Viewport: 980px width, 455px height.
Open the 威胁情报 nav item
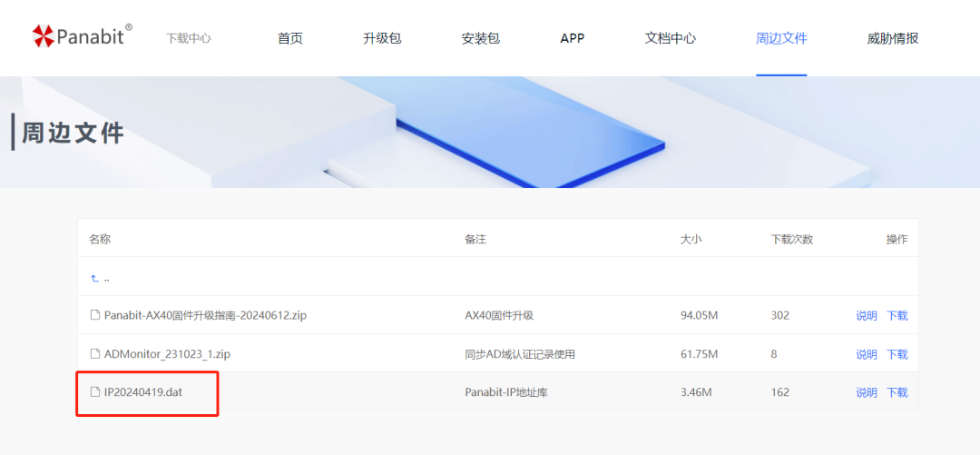coord(893,38)
